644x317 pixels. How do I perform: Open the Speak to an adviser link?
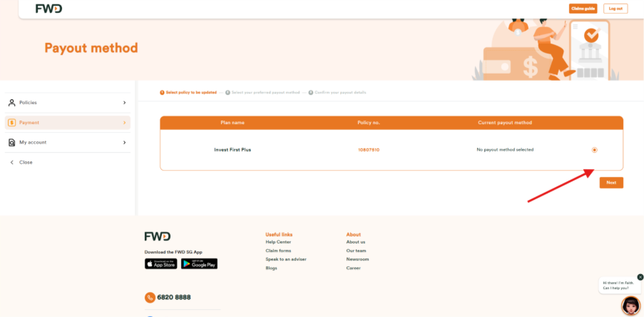[x=286, y=259]
